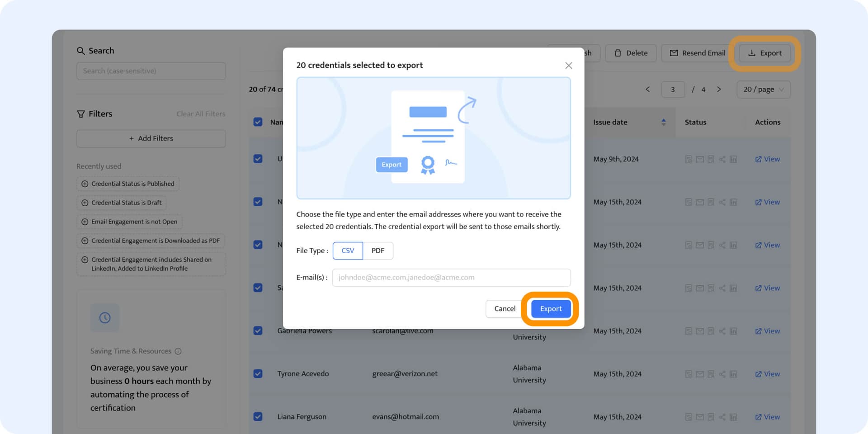Cancel the credential export
Screen dimensions: 868x434
505,309
